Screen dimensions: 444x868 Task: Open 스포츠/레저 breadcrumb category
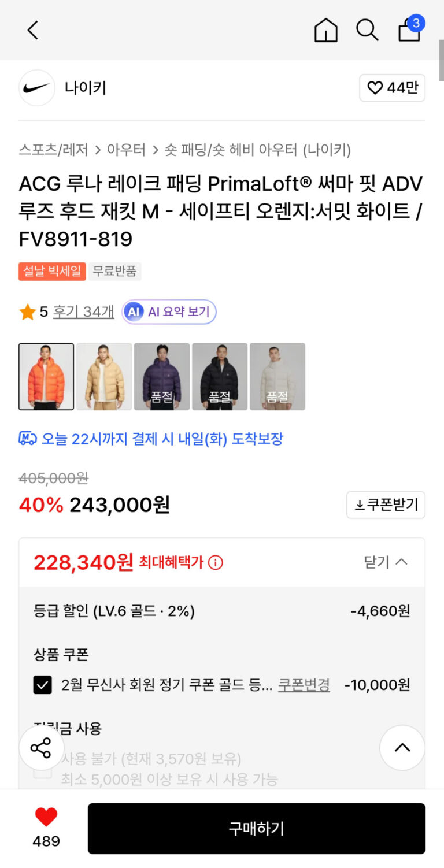pos(53,150)
